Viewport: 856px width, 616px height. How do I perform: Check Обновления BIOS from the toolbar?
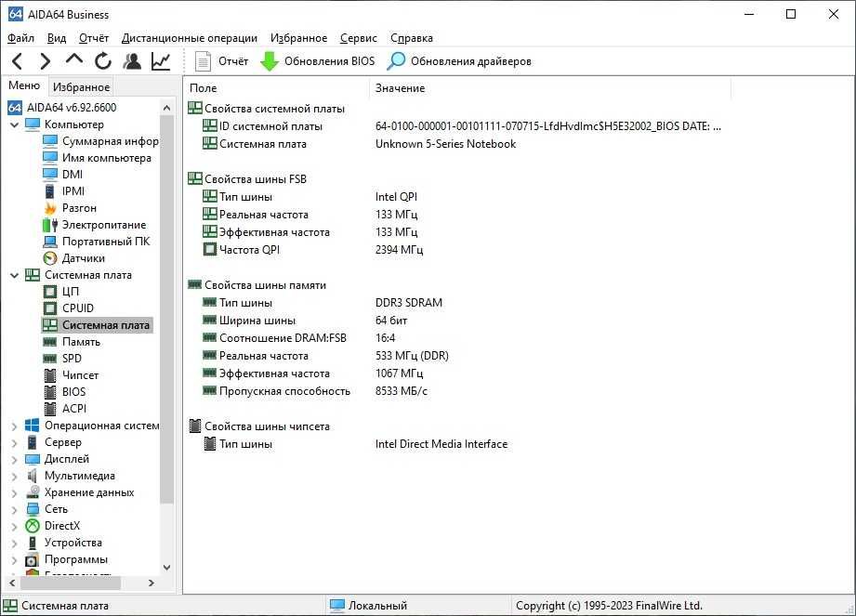point(317,61)
